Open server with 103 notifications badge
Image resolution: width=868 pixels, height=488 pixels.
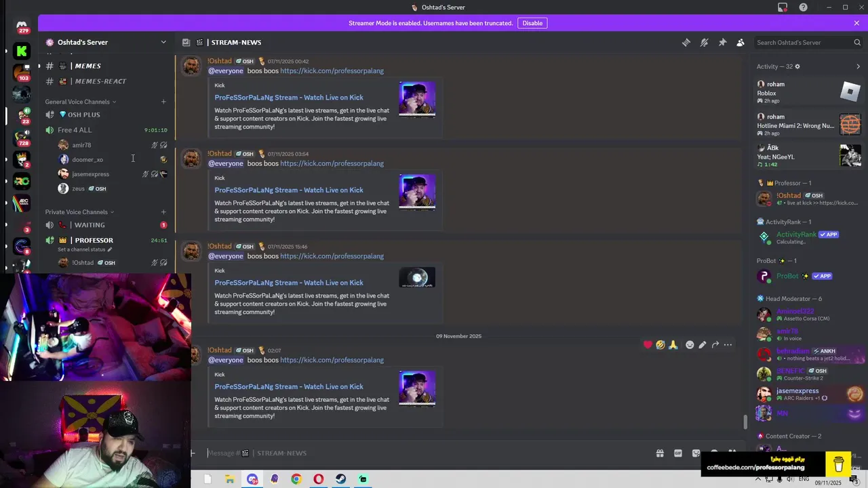pos(22,73)
